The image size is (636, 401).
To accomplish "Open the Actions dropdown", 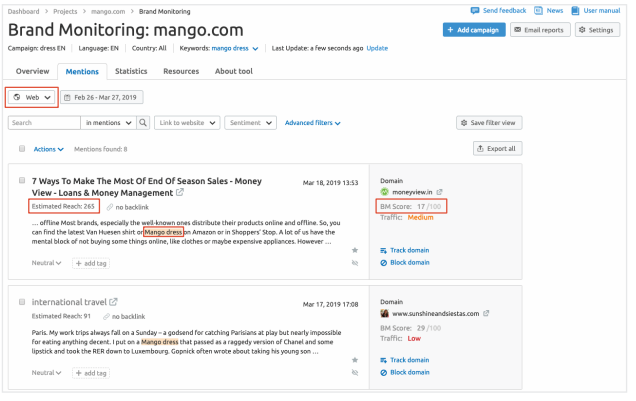I will coord(49,149).
